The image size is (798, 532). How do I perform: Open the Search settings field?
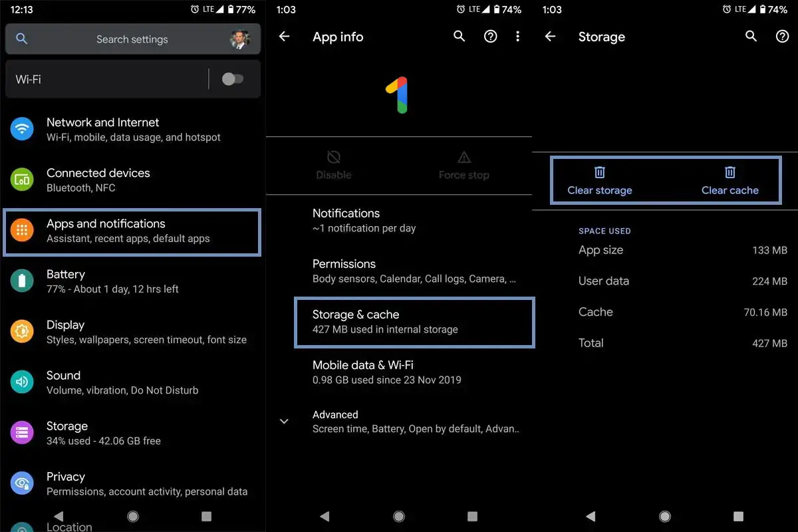pos(133,39)
